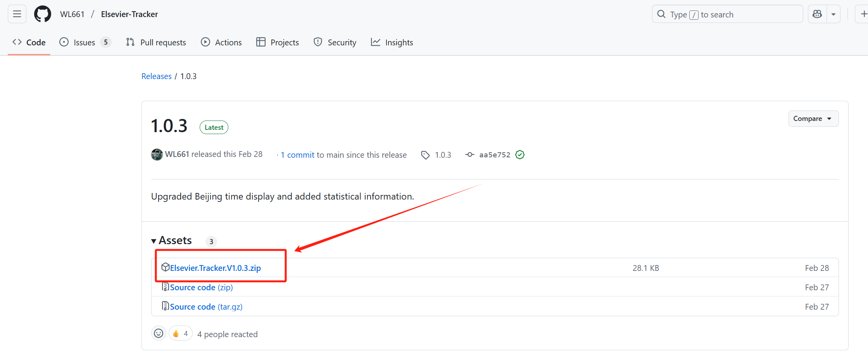Collapse the Assets section triangle
The image size is (868, 360).
tap(154, 241)
